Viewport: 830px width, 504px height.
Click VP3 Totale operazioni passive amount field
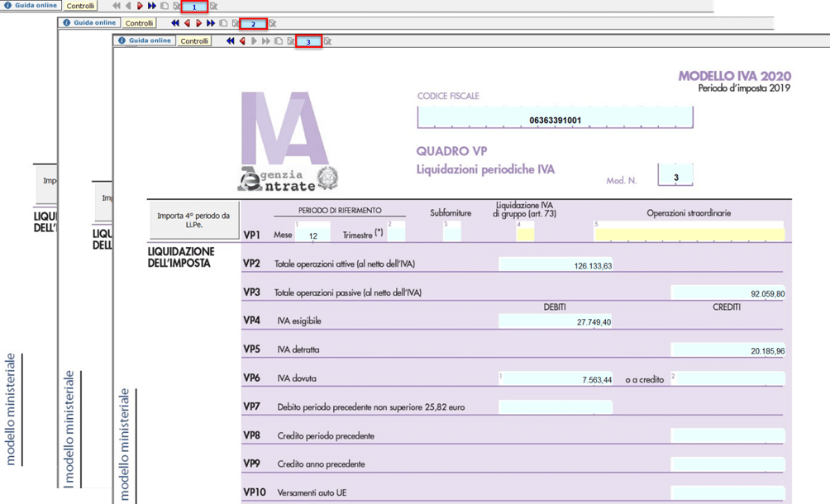pyautogui.click(x=727, y=292)
